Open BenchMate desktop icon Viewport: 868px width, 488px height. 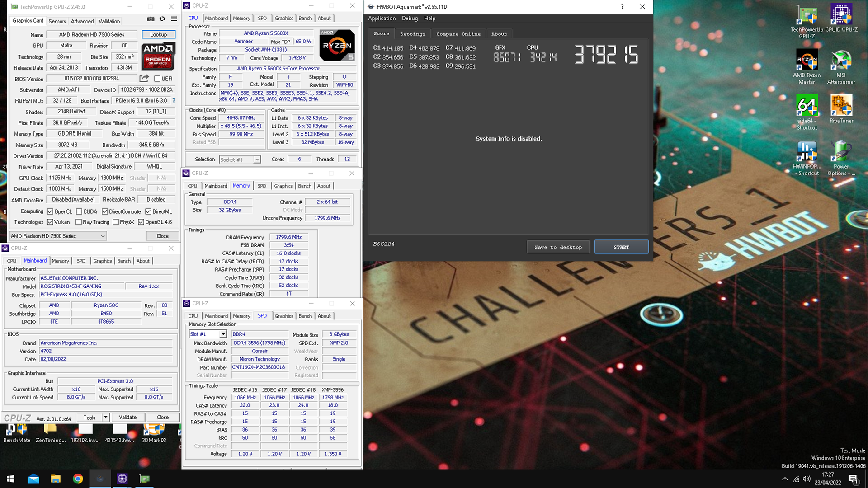pyautogui.click(x=17, y=433)
